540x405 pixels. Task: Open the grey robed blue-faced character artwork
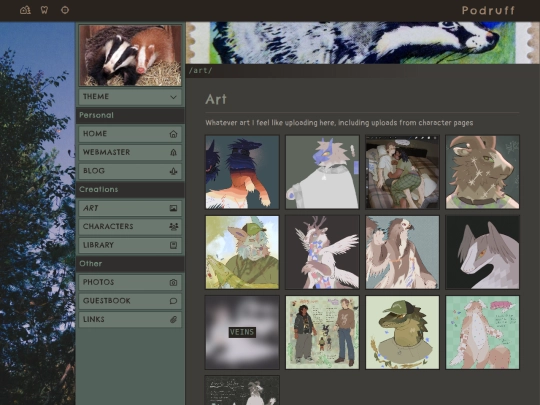point(322,172)
